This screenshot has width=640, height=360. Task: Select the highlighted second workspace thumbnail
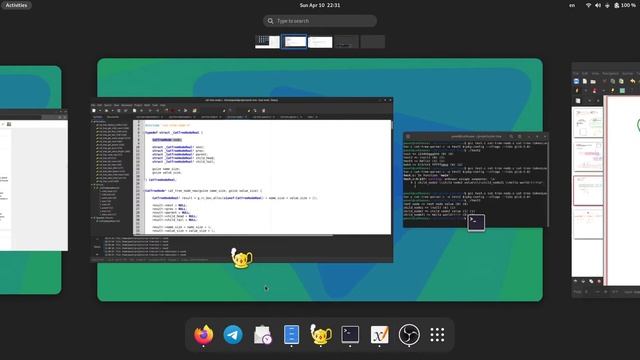(294, 42)
